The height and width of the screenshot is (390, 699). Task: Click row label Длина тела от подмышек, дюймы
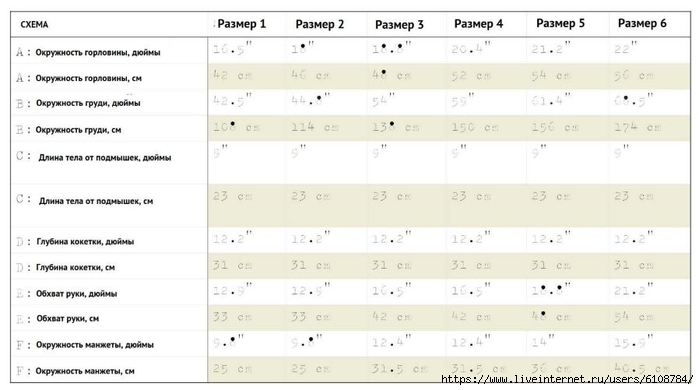coord(105,158)
